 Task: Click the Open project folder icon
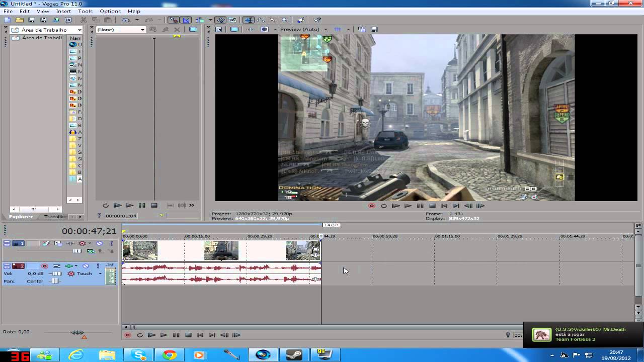19,20
